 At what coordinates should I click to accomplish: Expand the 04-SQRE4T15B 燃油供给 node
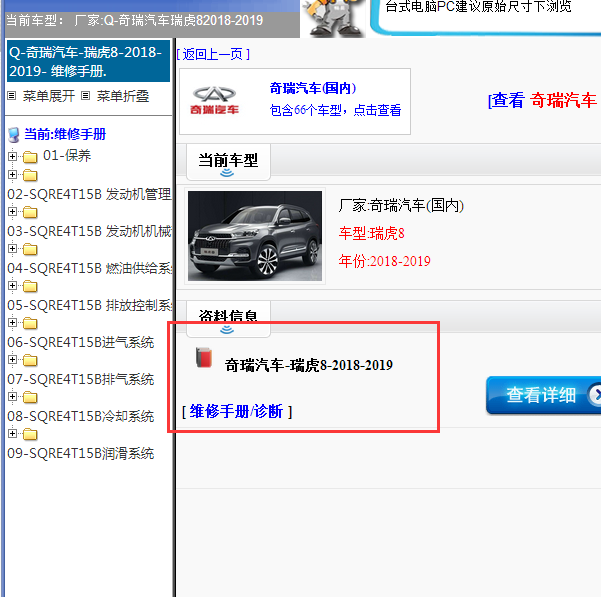point(12,249)
